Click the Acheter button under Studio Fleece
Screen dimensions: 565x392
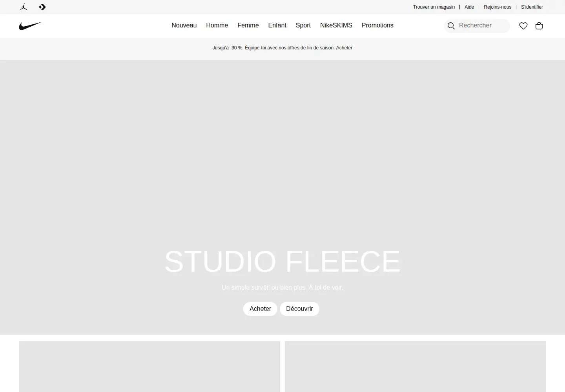pyautogui.click(x=260, y=309)
